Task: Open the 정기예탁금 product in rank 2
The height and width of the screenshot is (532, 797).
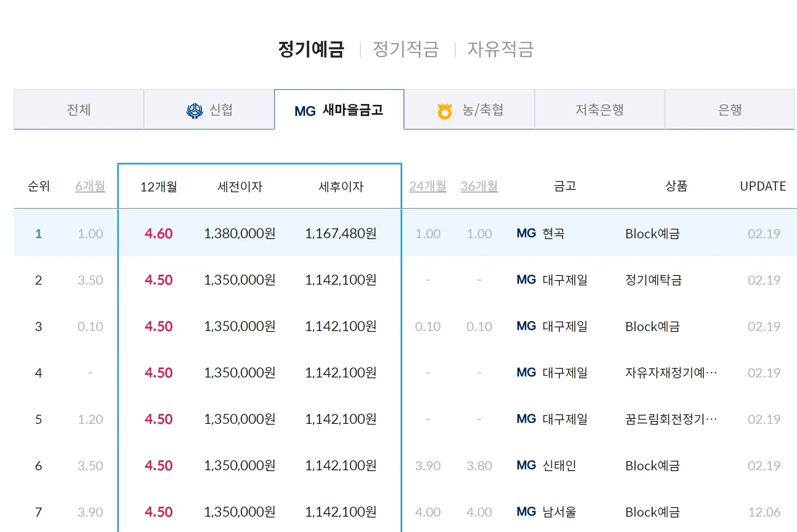Action: (x=653, y=280)
